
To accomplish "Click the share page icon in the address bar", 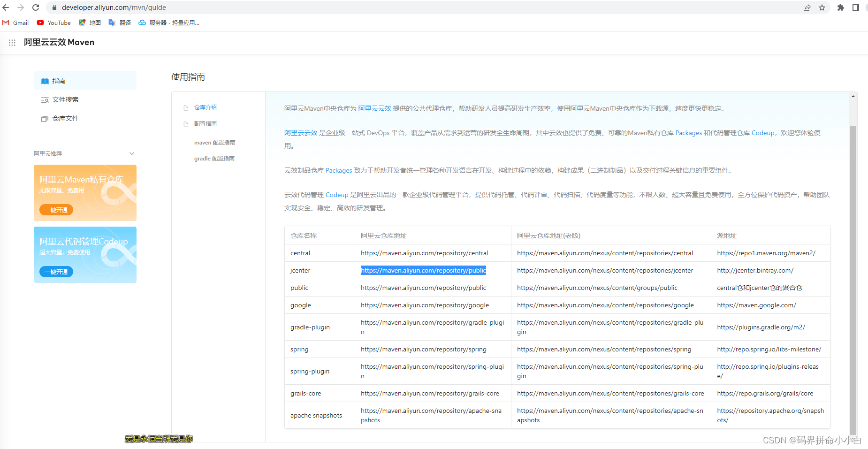I will [x=807, y=8].
